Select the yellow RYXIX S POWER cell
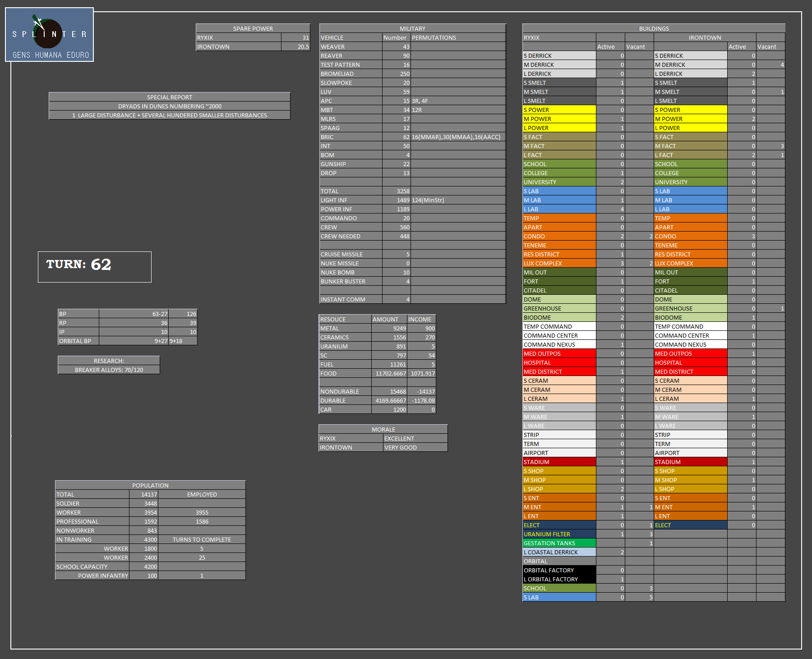The image size is (812, 659). coord(559,110)
